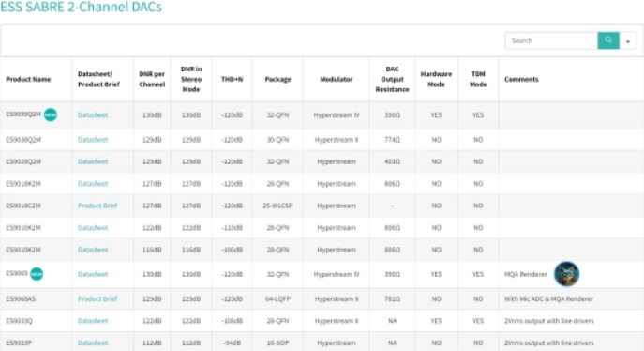Open the Datasheet link for ES9039Q2M

(93, 115)
